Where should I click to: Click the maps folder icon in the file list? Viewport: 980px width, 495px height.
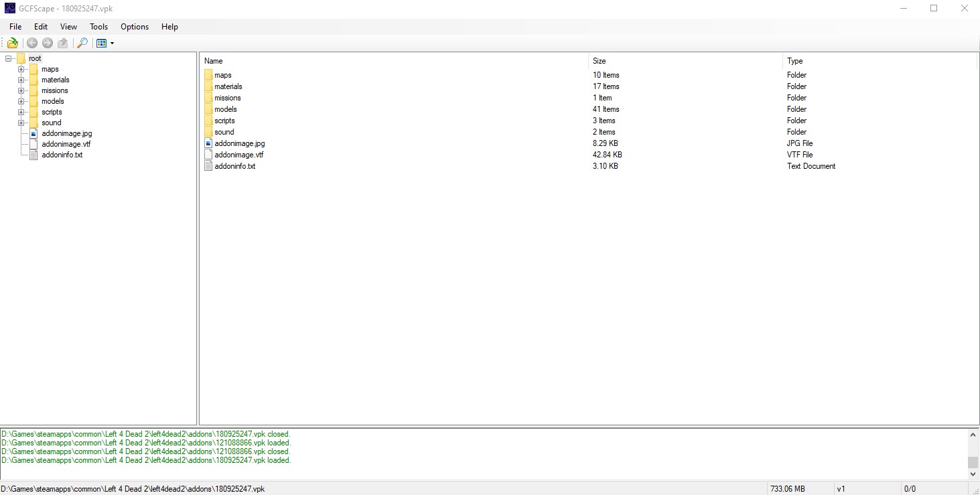click(x=208, y=75)
